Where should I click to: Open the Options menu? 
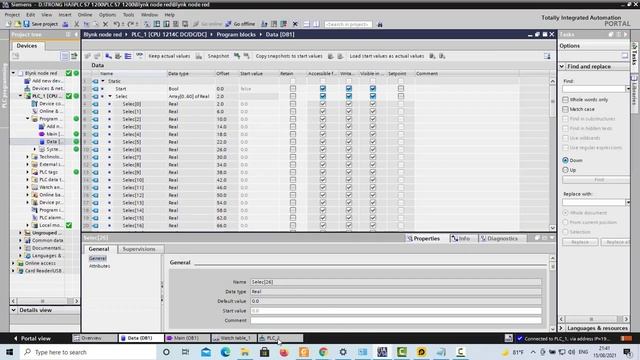click(107, 15)
